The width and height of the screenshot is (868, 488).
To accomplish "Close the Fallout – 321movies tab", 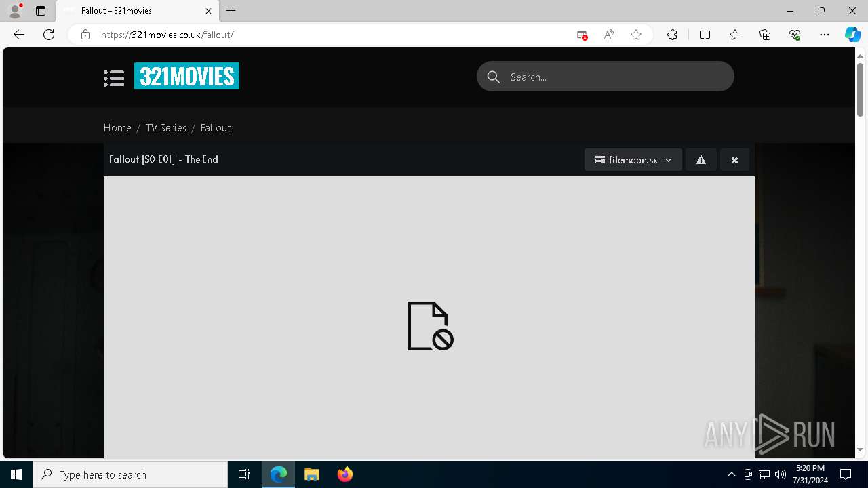I will (x=208, y=11).
